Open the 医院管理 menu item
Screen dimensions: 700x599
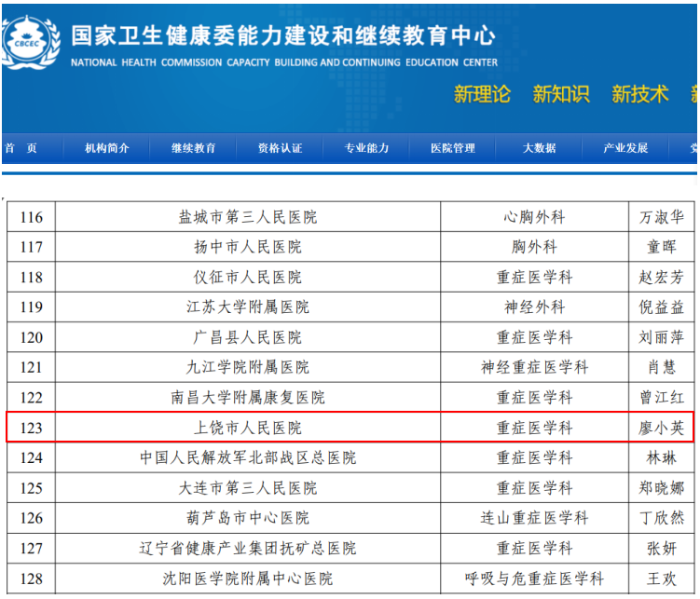pos(453,148)
